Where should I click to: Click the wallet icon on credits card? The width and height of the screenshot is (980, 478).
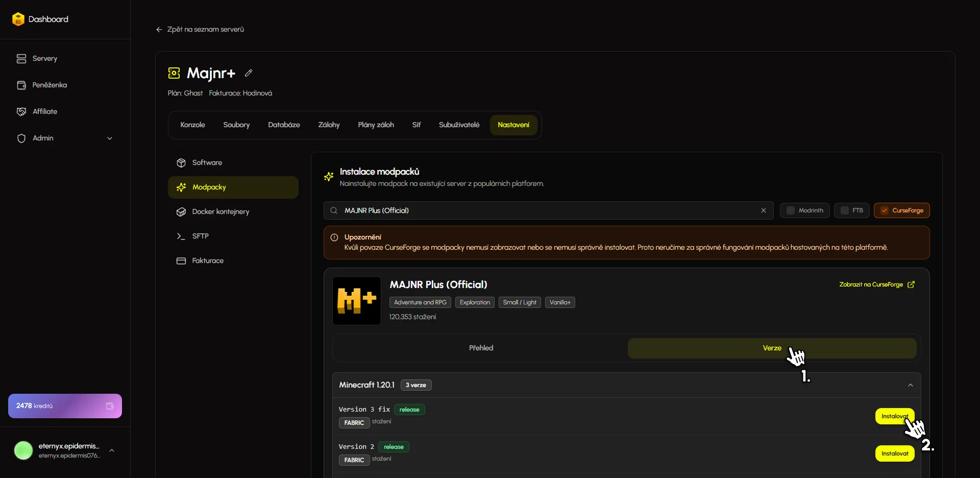[x=110, y=406]
